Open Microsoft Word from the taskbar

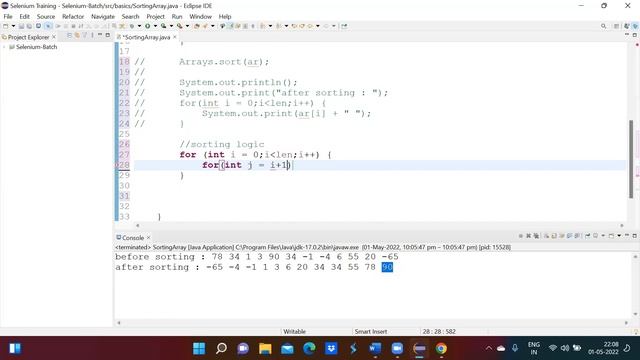coord(375,348)
